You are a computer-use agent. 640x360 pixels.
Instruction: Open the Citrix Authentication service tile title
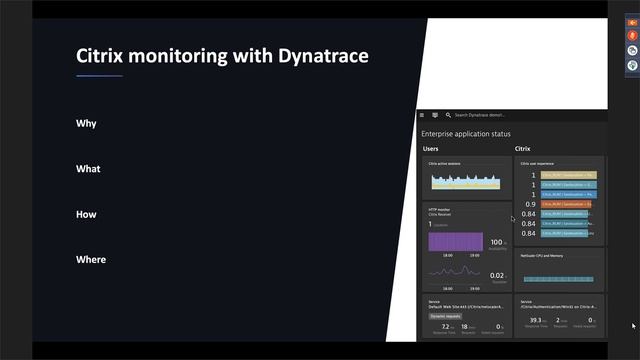tap(559, 307)
